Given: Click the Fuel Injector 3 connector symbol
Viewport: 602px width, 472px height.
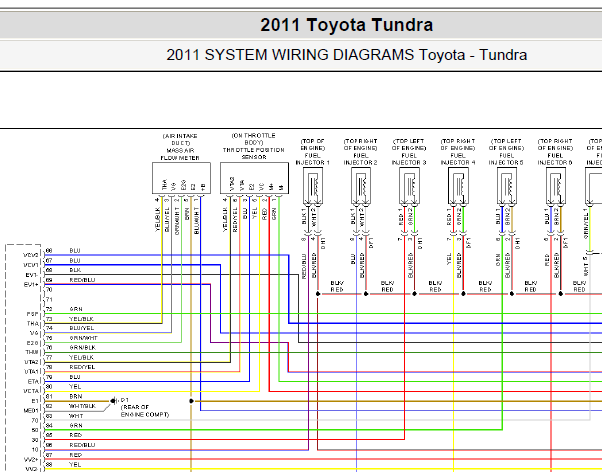Looking at the screenshot, I should pos(410,185).
